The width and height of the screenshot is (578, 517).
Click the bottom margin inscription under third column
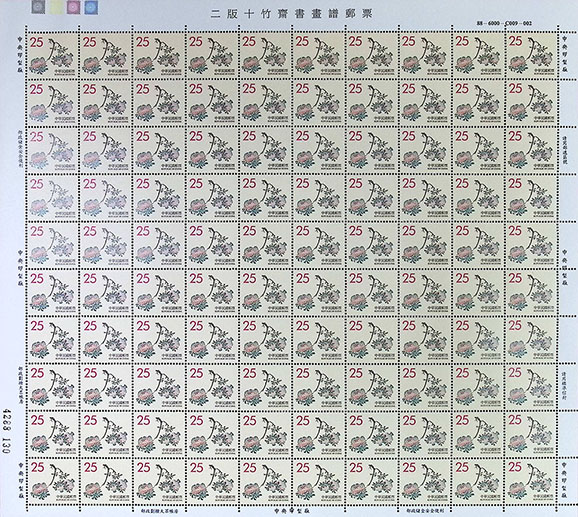click(x=159, y=511)
